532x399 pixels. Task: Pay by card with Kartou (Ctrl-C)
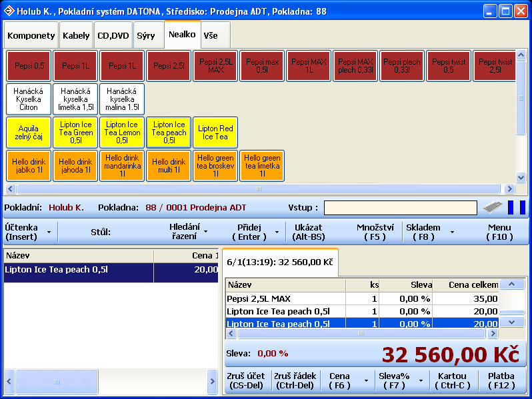(452, 381)
